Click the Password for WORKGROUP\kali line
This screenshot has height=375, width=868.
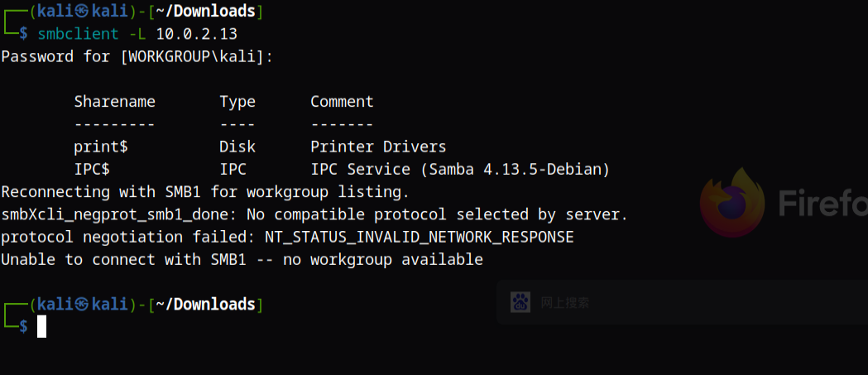(137, 56)
